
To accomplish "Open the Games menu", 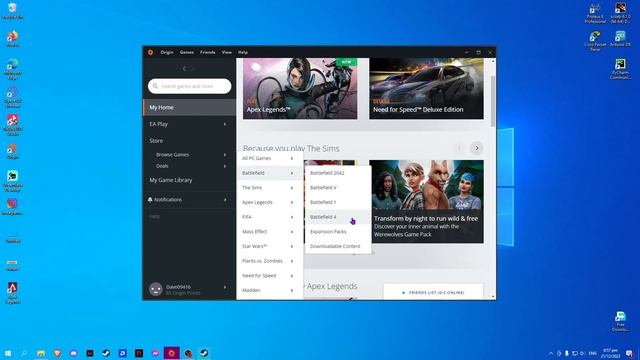I will click(x=187, y=52).
